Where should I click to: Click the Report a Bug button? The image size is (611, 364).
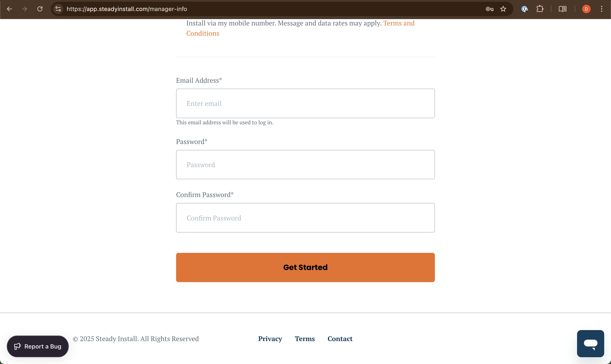[x=38, y=346]
